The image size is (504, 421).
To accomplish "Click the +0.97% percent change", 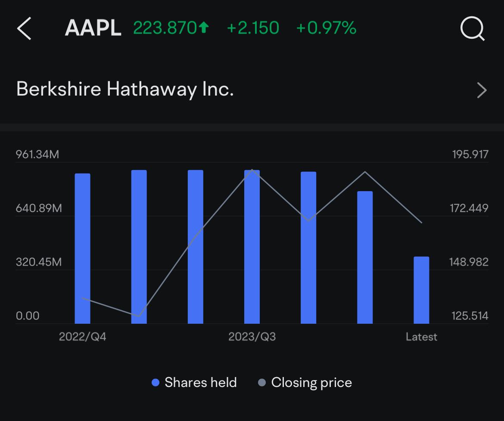I will coord(326,28).
